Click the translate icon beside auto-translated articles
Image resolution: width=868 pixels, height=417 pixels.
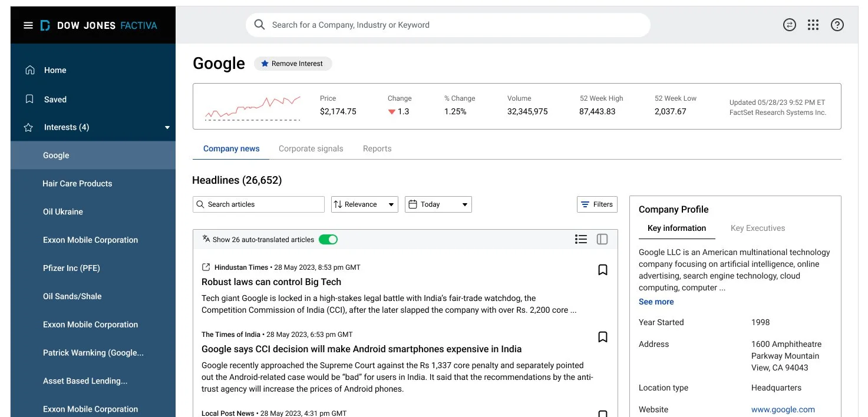206,239
